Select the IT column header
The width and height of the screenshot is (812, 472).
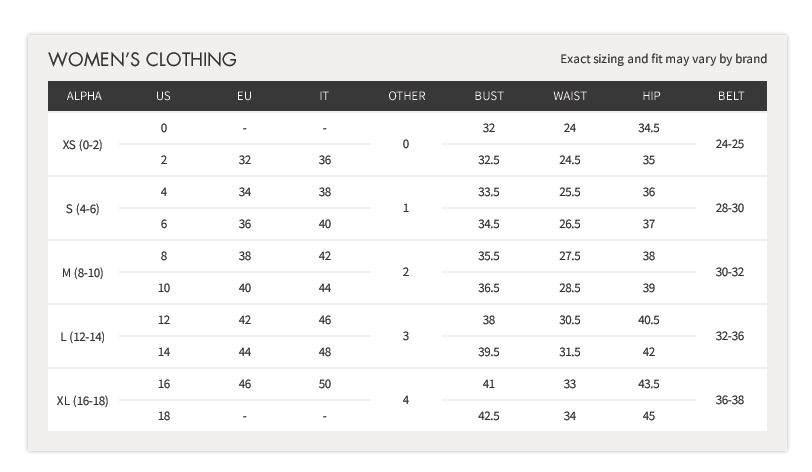point(324,96)
